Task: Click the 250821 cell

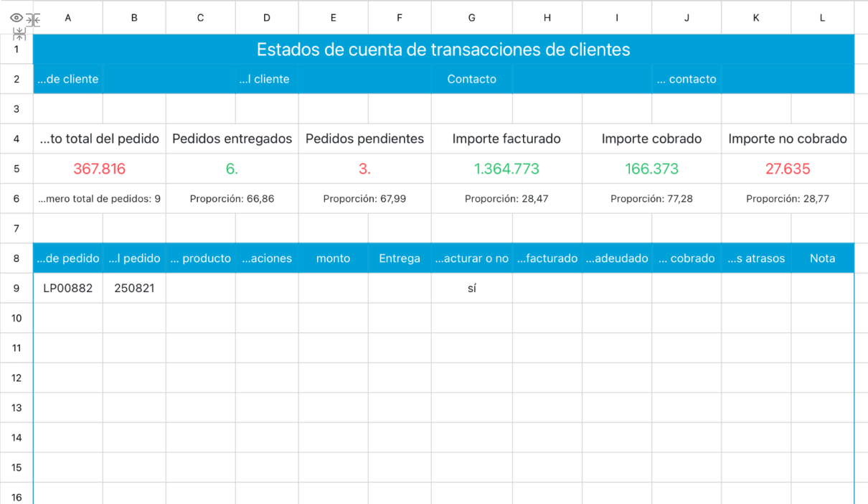Action: click(134, 289)
